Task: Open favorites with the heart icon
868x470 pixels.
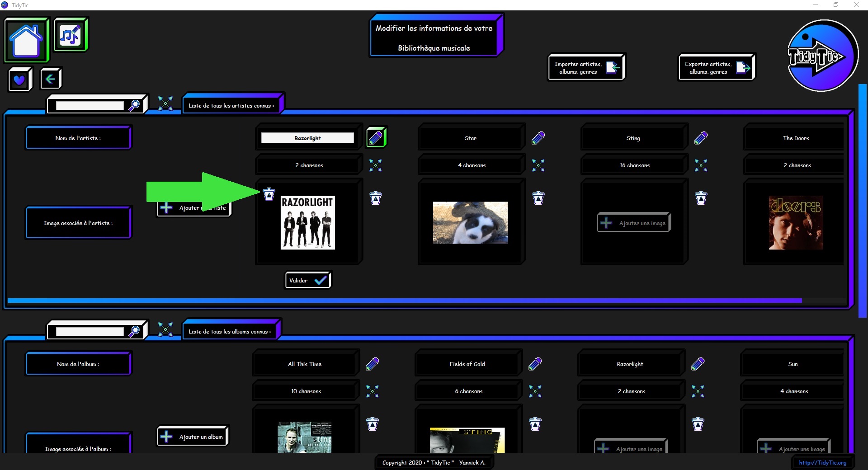Action: pyautogui.click(x=20, y=80)
